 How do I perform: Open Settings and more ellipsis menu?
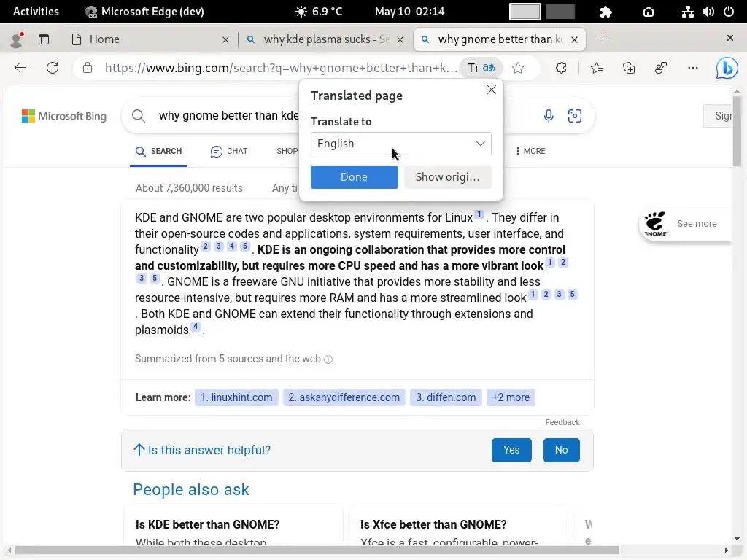pyautogui.click(x=693, y=68)
